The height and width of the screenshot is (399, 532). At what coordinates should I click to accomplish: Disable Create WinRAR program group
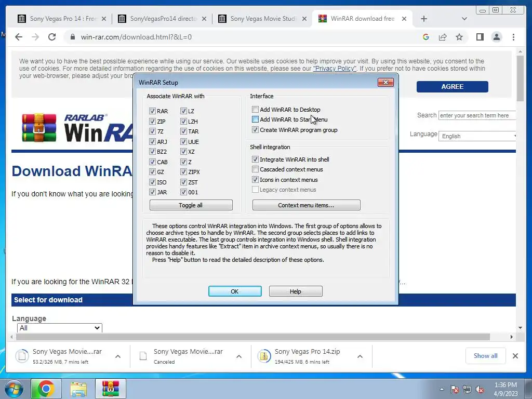[x=255, y=129]
